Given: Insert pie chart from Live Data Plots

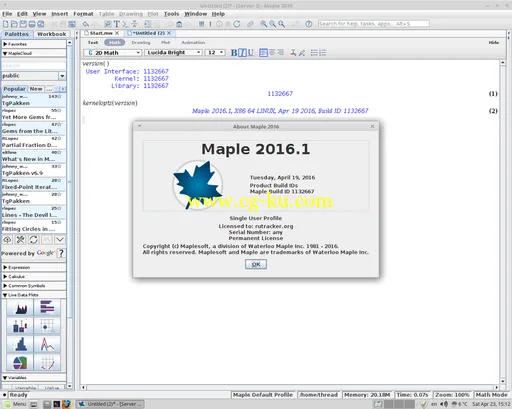Looking at the screenshot, I should (x=21, y=363).
